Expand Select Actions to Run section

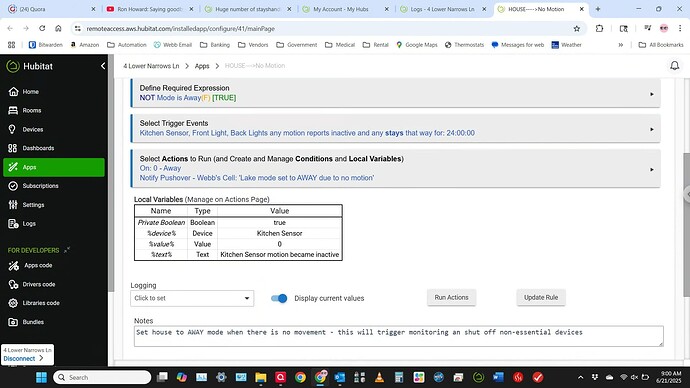click(x=395, y=168)
